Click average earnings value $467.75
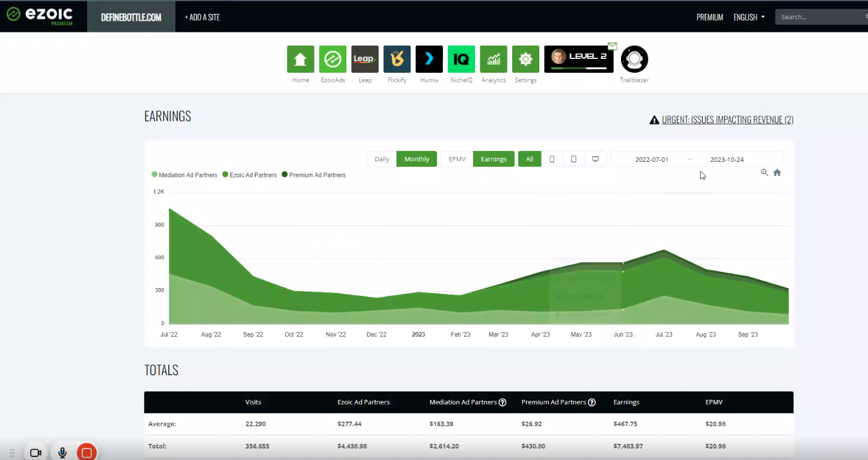Screen dimensions: 868x460 click(625, 424)
